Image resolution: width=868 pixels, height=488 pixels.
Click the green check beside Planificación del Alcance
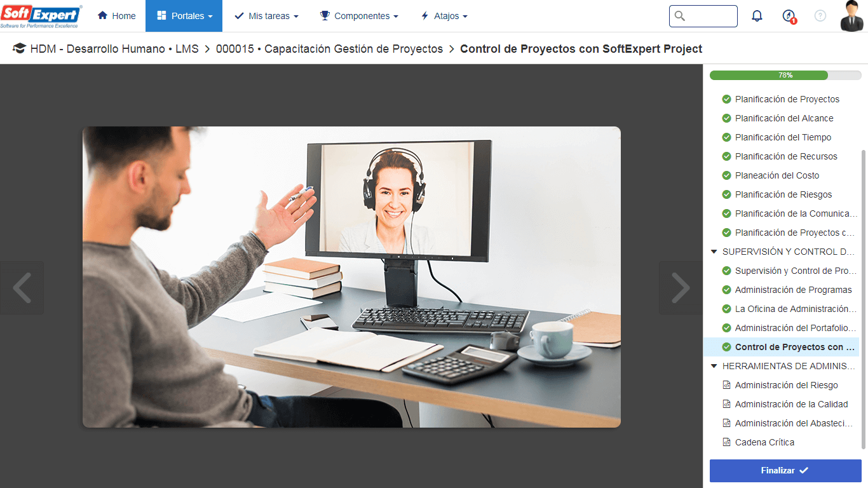pos(727,118)
